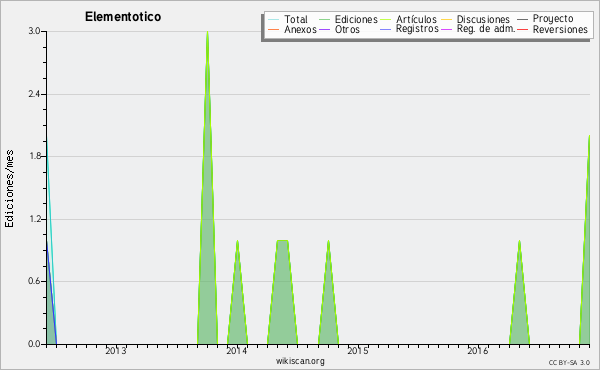Click the 2013 x-axis label
This screenshot has height=370, width=600.
[x=116, y=351]
